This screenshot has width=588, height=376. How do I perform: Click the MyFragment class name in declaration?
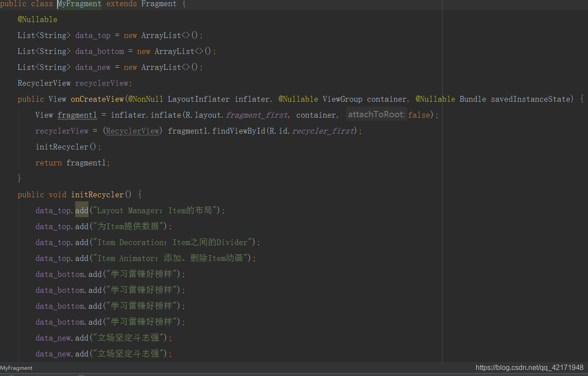pos(80,4)
